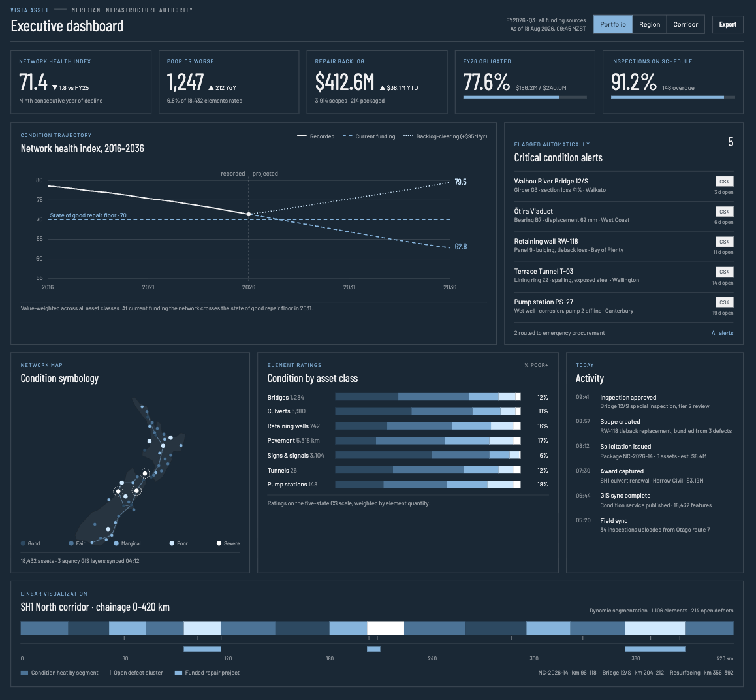Click the Export button
The image size is (756, 700).
[x=727, y=24]
